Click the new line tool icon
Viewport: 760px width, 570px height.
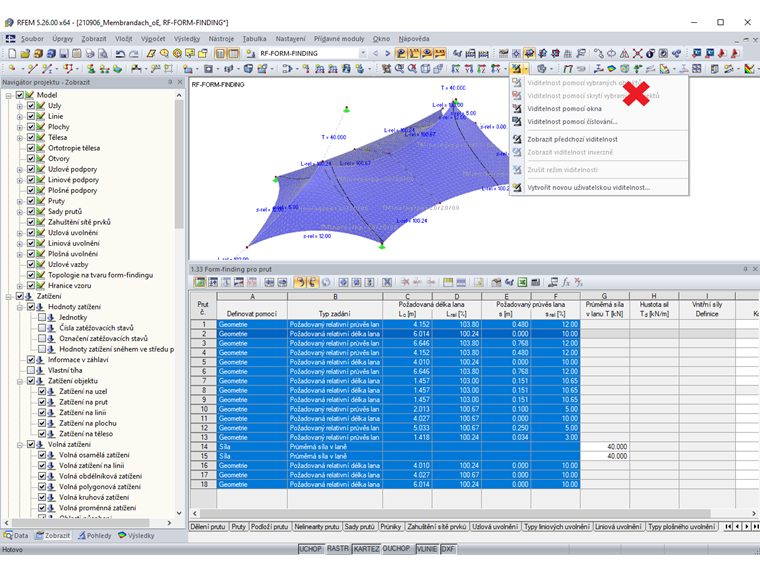tap(32, 69)
